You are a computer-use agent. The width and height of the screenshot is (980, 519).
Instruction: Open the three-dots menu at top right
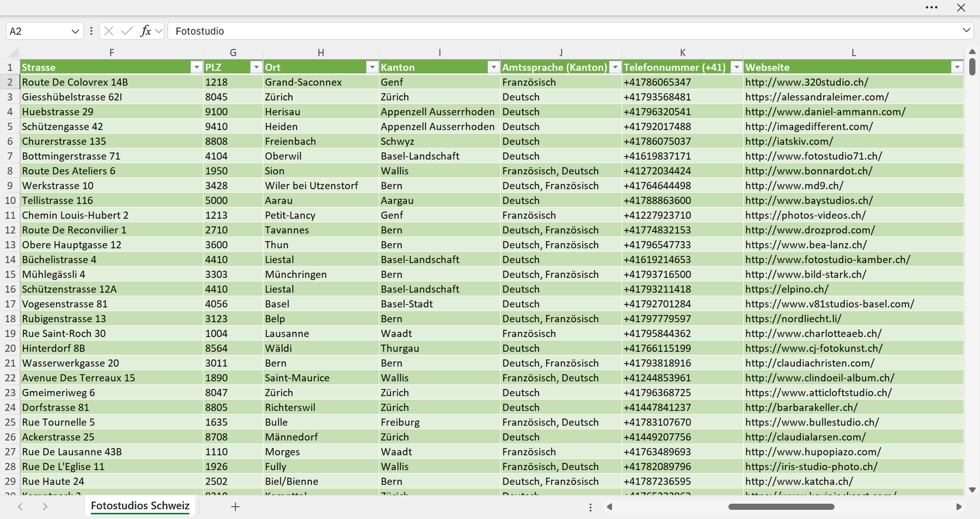(x=932, y=8)
